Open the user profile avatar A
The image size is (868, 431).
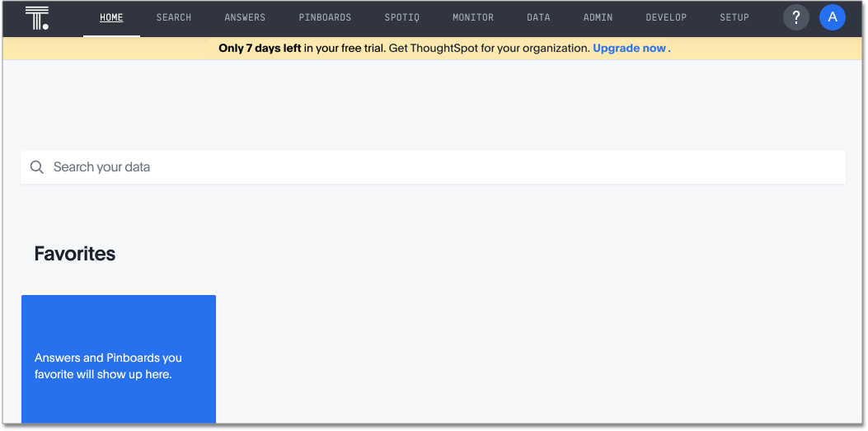tap(832, 17)
